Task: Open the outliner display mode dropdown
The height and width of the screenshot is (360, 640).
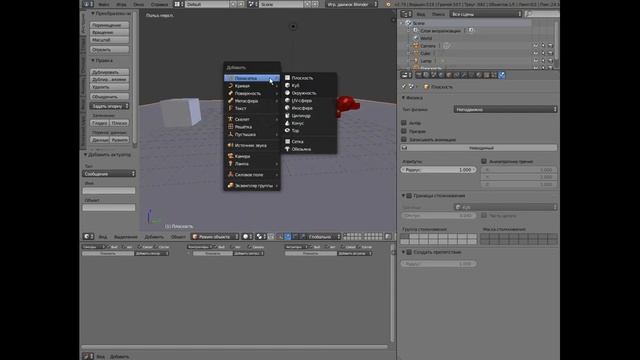Action: [x=486, y=14]
